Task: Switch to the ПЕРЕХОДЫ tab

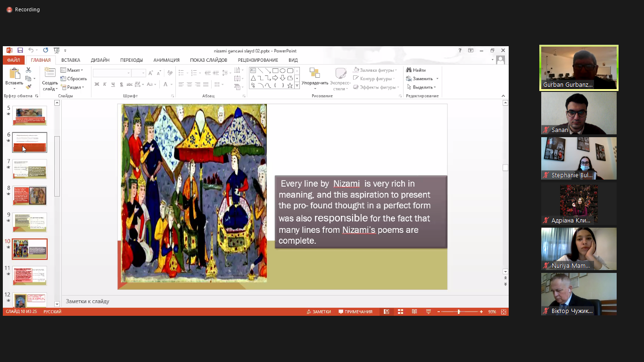Action: pyautogui.click(x=131, y=60)
